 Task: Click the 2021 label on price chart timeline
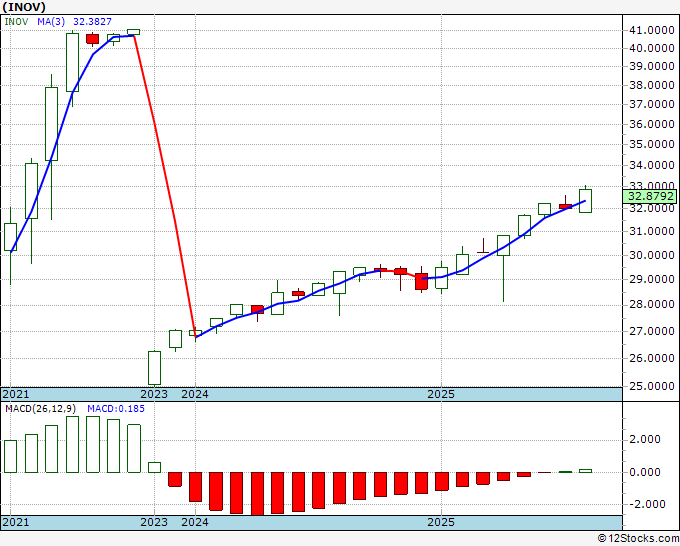16,394
